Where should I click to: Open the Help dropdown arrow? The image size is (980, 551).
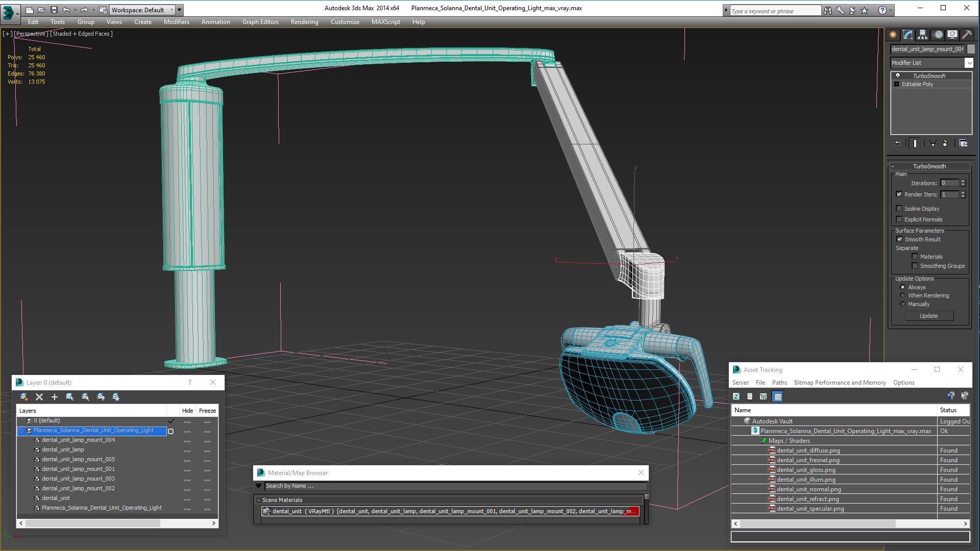click(x=891, y=10)
